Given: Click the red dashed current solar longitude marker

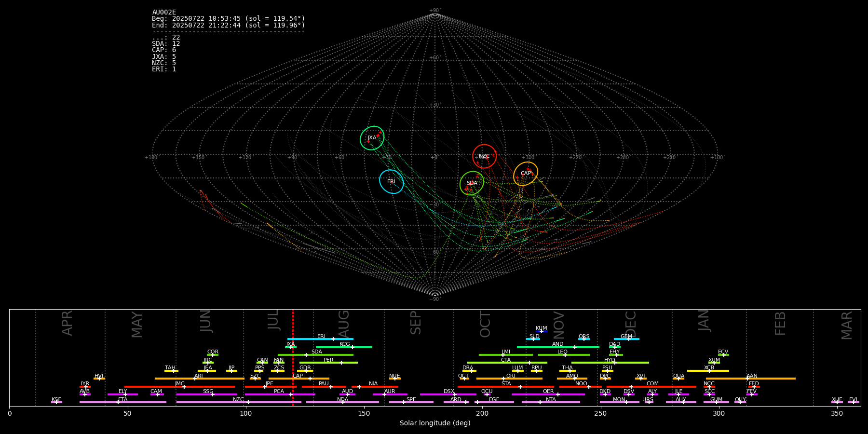Looking at the screenshot, I should [293, 357].
